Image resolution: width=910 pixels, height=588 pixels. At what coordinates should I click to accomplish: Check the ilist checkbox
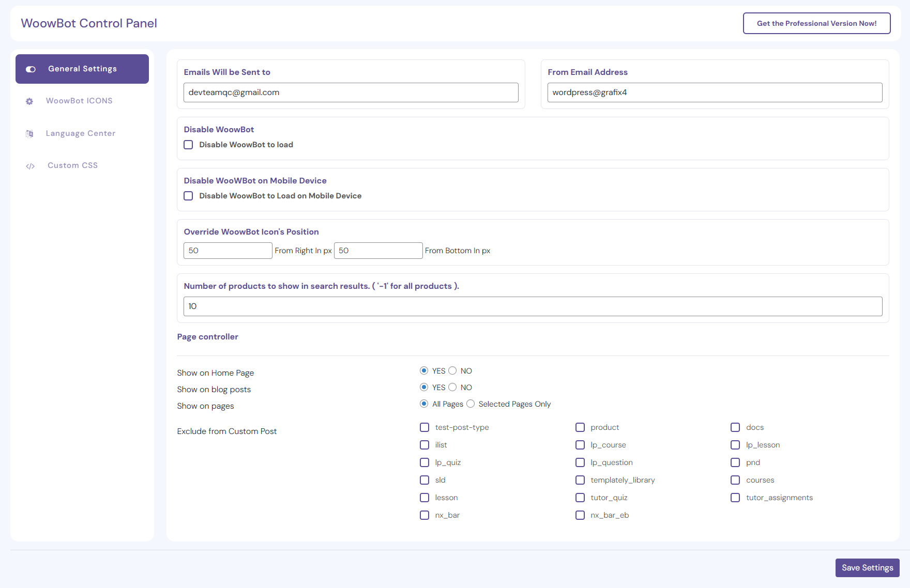[424, 445]
